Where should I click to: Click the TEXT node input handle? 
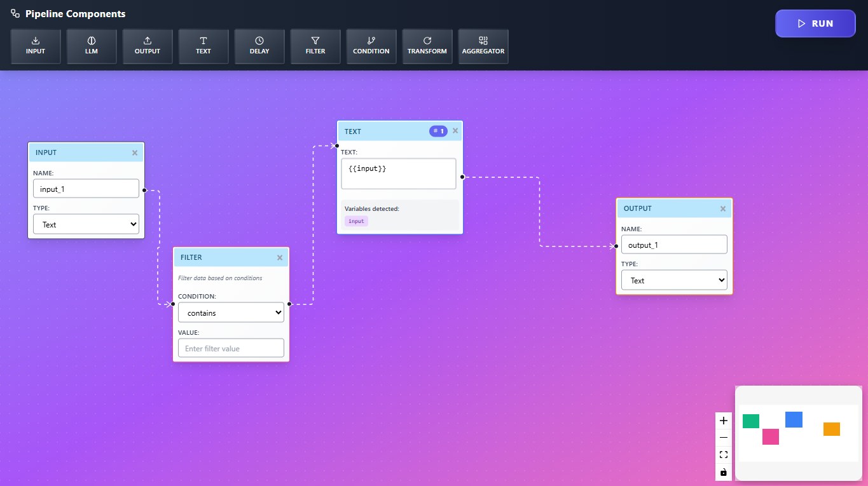(337, 145)
